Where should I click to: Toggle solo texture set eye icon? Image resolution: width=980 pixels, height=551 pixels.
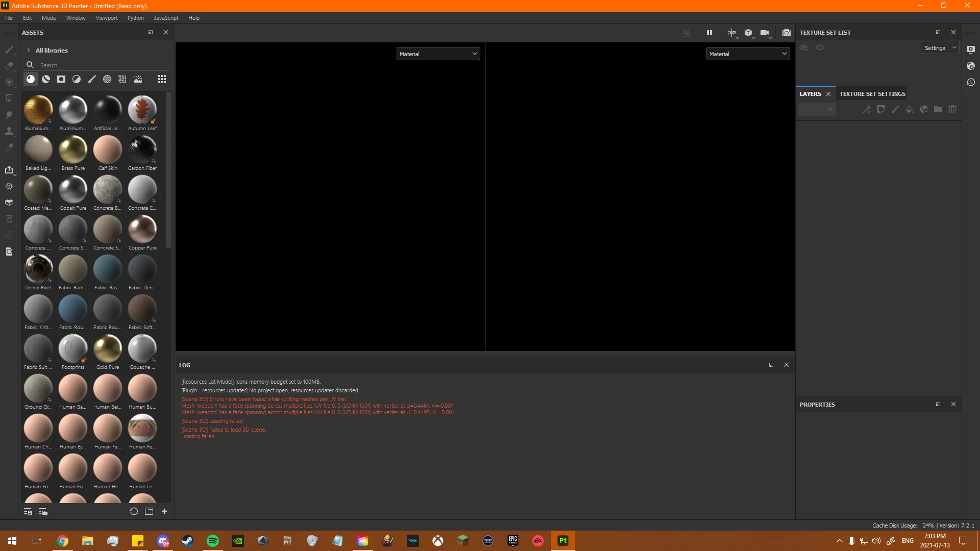coord(820,47)
